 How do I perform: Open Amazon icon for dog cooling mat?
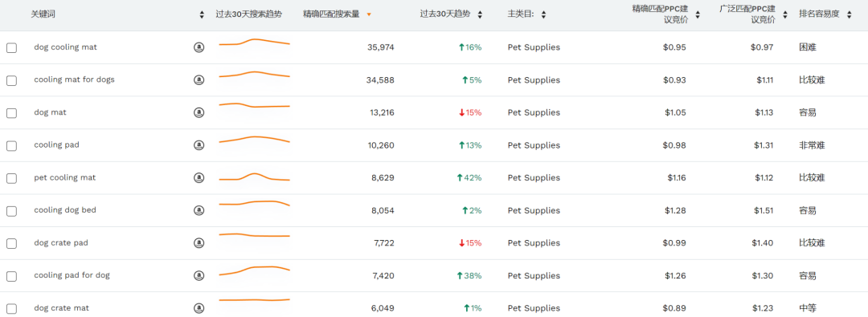[x=199, y=47]
